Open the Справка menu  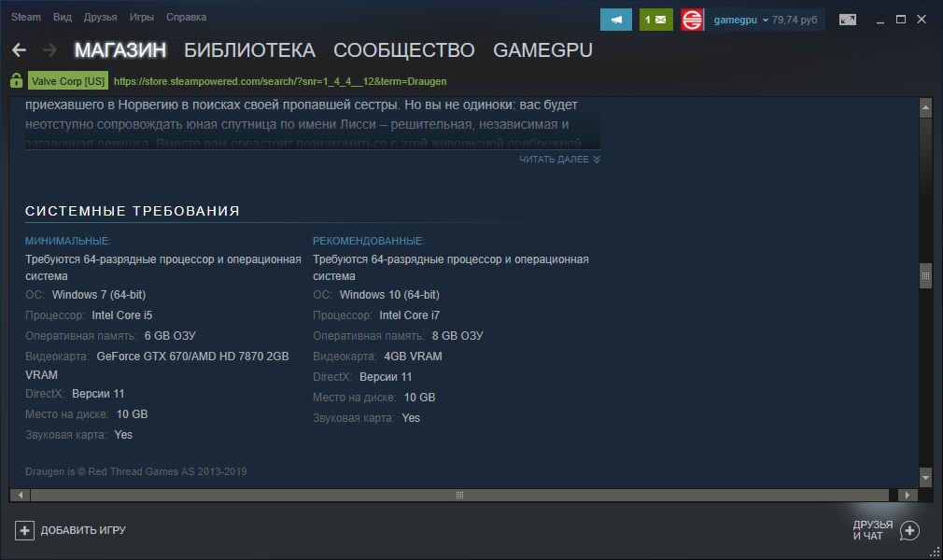pyautogui.click(x=186, y=17)
